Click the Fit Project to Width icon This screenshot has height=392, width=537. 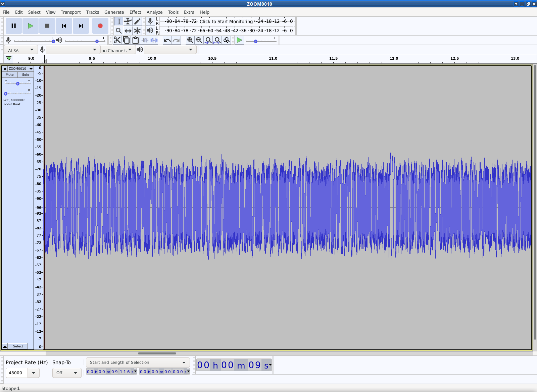(x=217, y=40)
